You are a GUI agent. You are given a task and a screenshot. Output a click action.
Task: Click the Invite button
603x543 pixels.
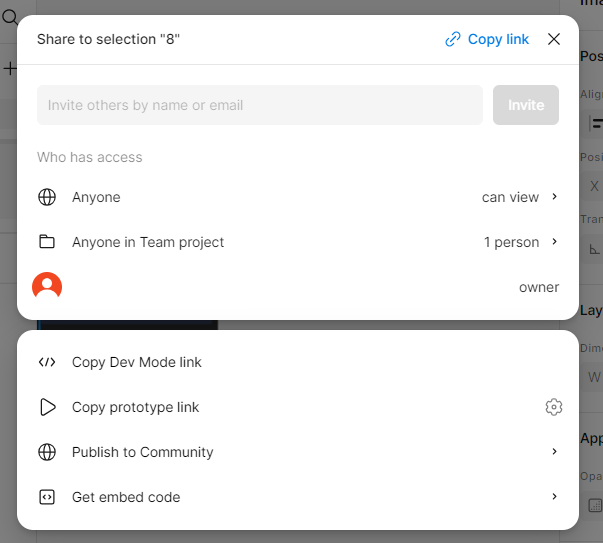coord(526,105)
